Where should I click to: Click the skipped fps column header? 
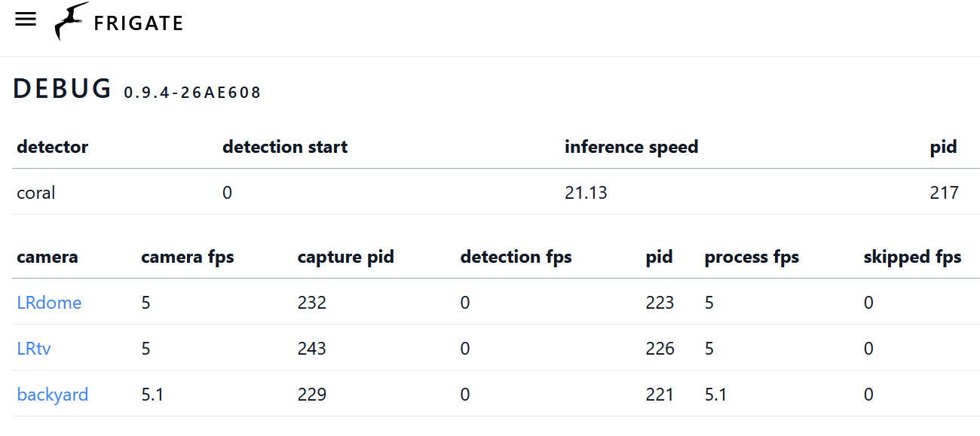(x=912, y=257)
